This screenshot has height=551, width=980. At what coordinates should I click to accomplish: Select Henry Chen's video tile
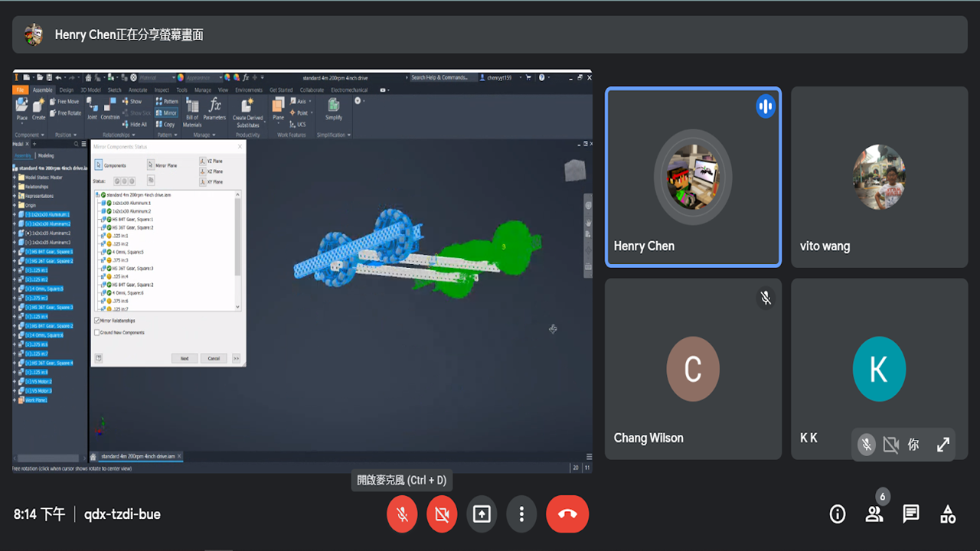[x=693, y=178]
